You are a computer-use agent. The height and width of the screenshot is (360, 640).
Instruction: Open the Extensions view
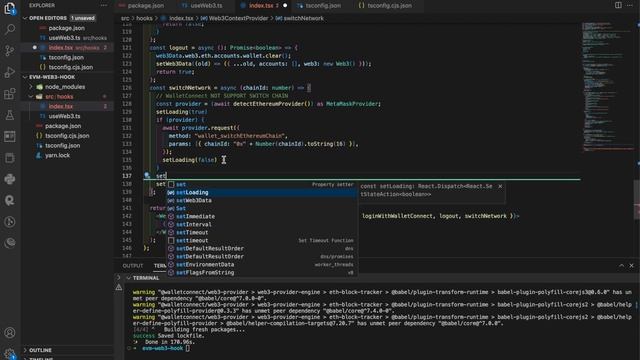coord(9,94)
